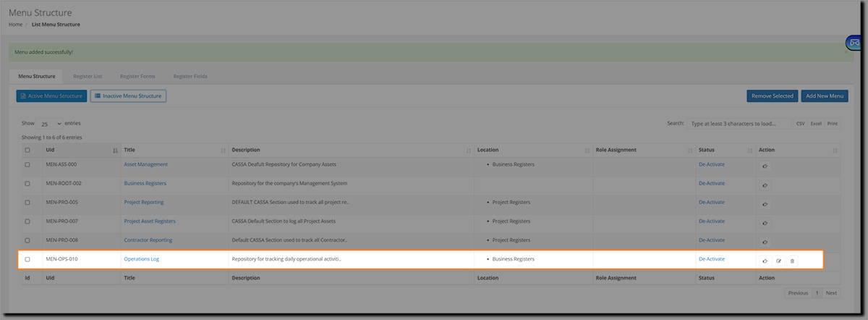Sort by Description column arrows
868x320 pixels.
tap(468, 150)
